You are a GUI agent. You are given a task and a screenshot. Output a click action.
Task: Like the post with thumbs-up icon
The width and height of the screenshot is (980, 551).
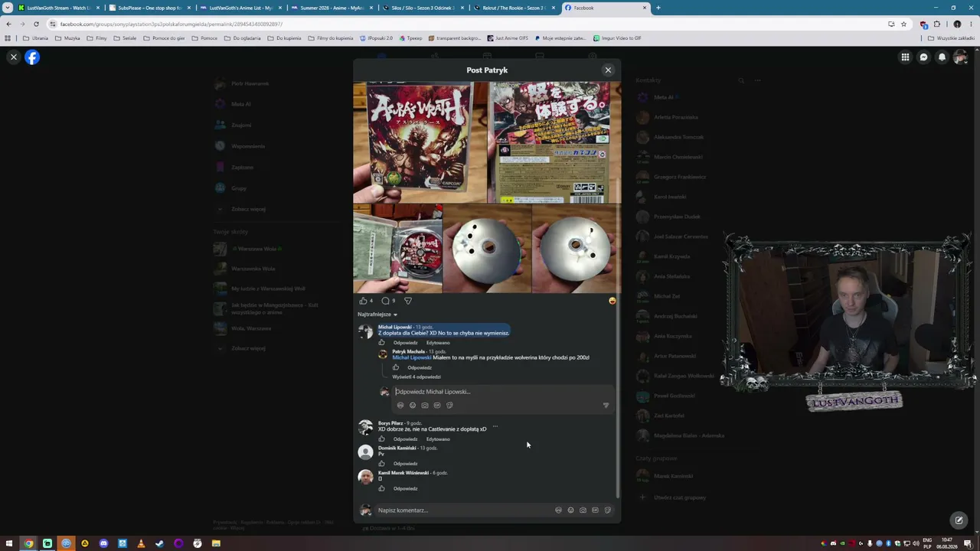coord(364,301)
